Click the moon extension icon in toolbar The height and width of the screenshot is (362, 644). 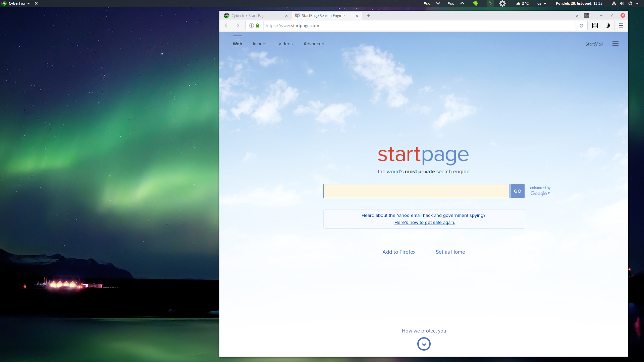(607, 25)
